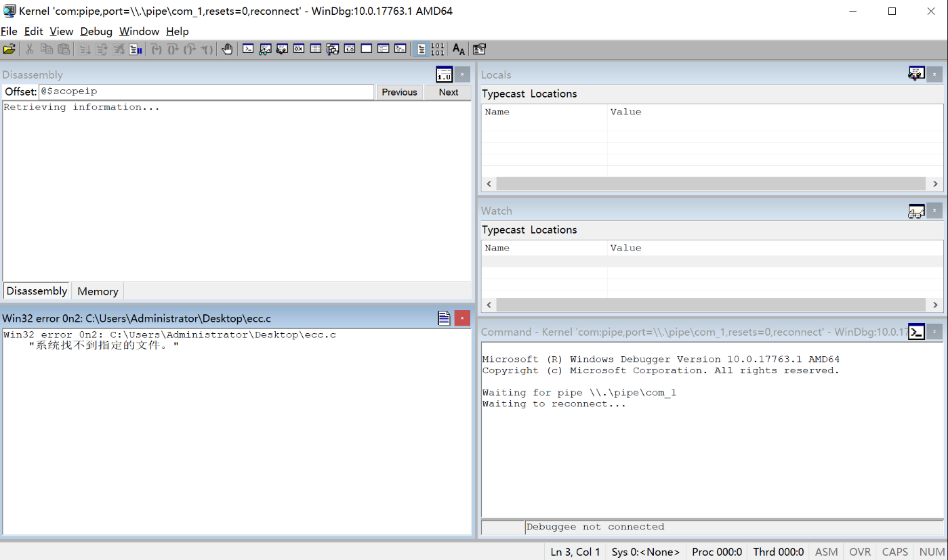Open the Registers window toolbar icon
Screen dimensions: 948x560
pyautogui.click(x=299, y=49)
